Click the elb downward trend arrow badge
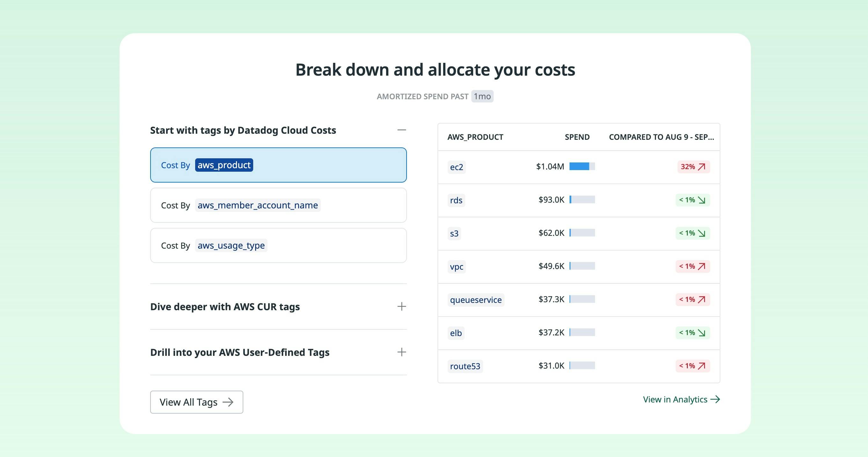 click(693, 333)
